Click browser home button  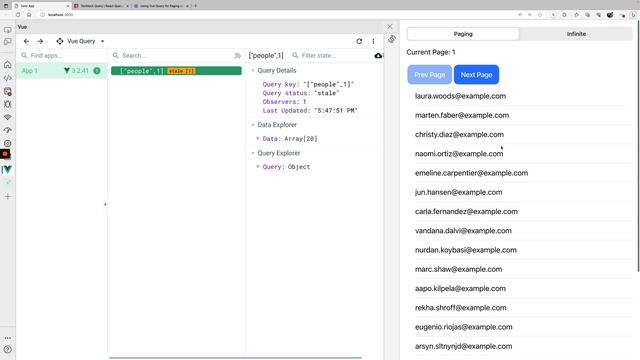click(29, 15)
